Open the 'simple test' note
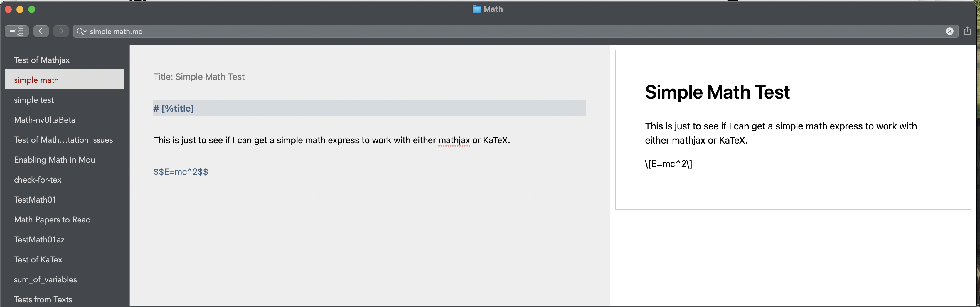 [34, 100]
